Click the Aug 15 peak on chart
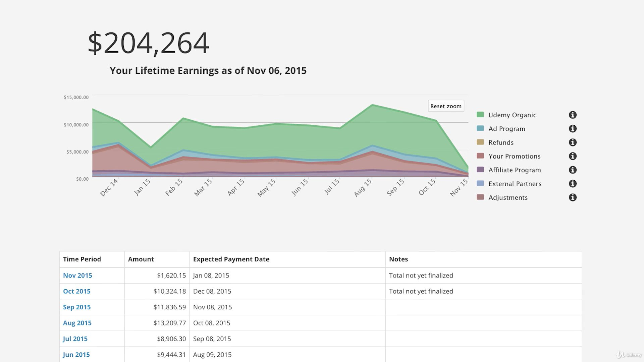 pyautogui.click(x=372, y=105)
